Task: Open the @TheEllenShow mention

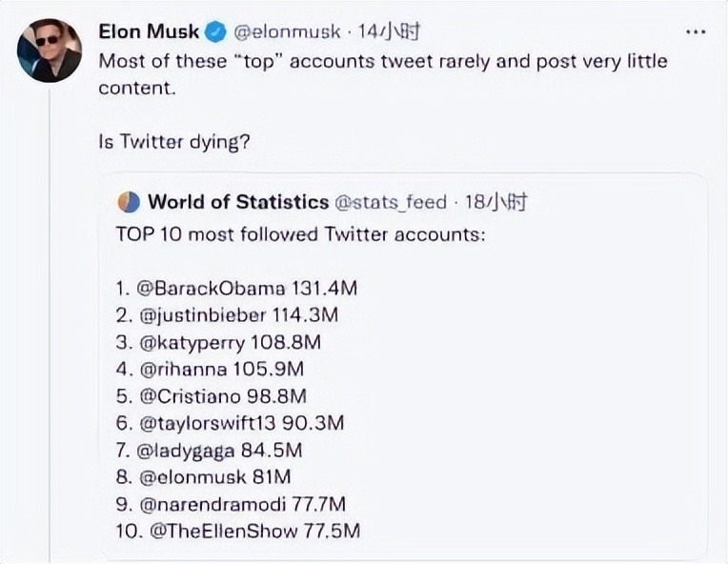Action: pos(224,531)
